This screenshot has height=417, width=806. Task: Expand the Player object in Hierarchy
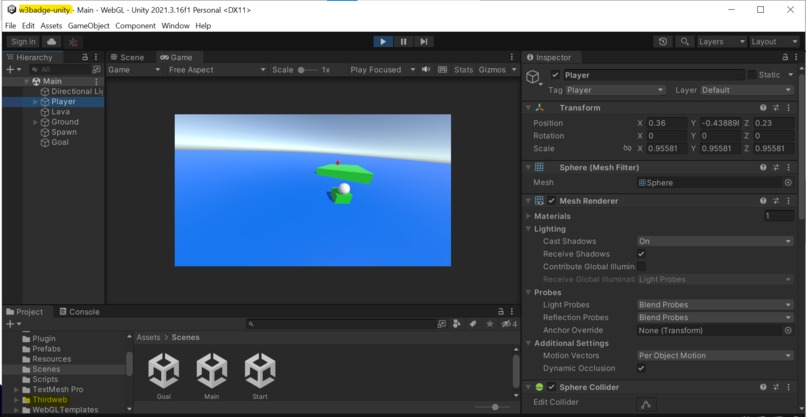tap(35, 102)
